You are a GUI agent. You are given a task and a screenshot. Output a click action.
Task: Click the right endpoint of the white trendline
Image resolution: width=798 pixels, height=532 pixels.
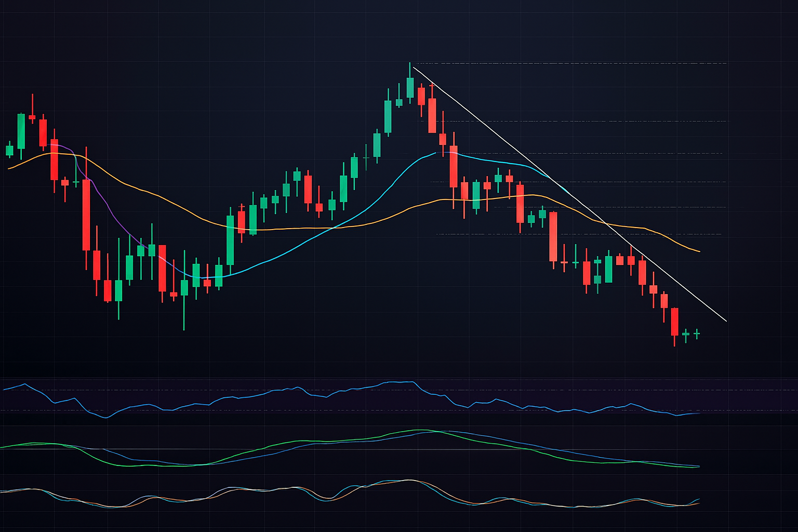tap(726, 321)
